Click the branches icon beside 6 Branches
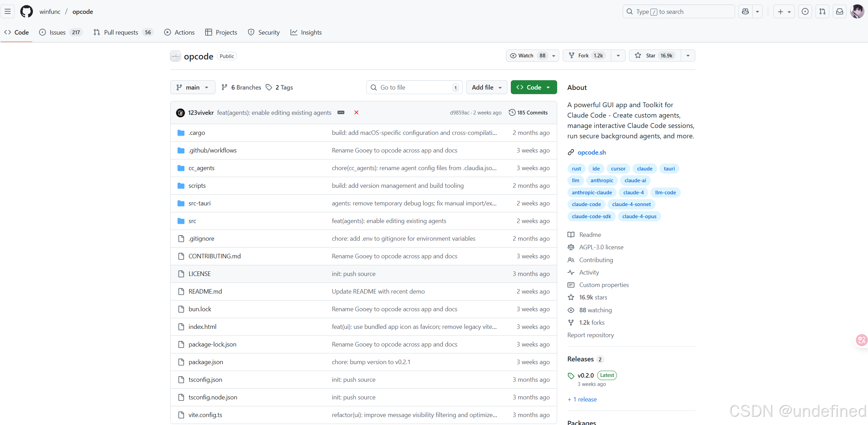Screen dimensions: 868x425 click(x=225, y=87)
